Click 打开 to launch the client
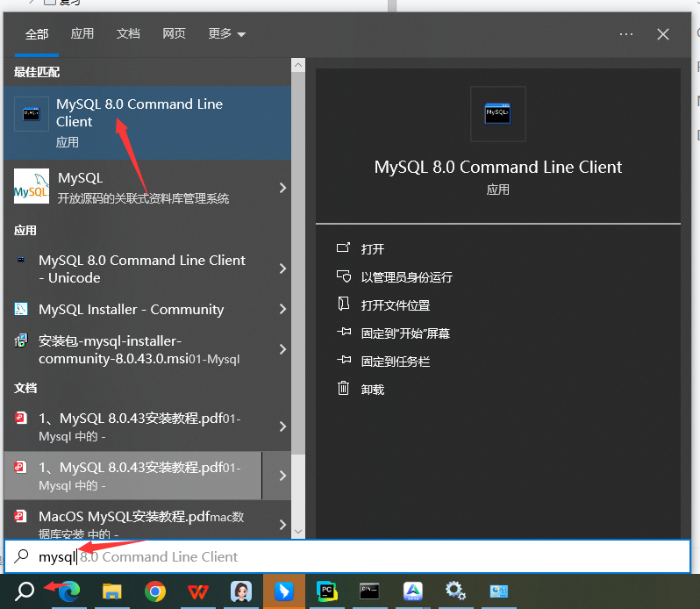The width and height of the screenshot is (700, 609). pos(372,248)
